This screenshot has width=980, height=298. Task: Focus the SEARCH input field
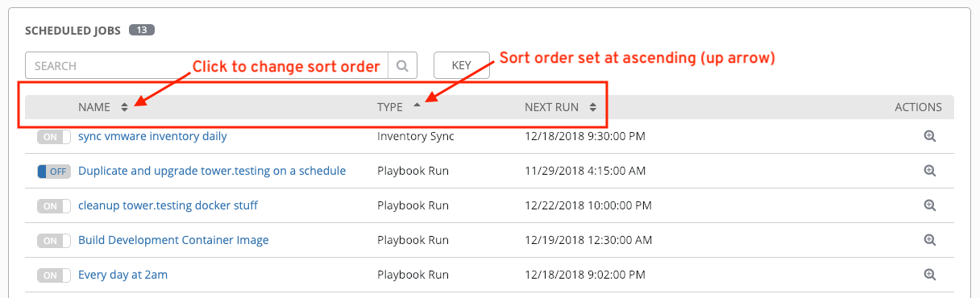(x=207, y=66)
